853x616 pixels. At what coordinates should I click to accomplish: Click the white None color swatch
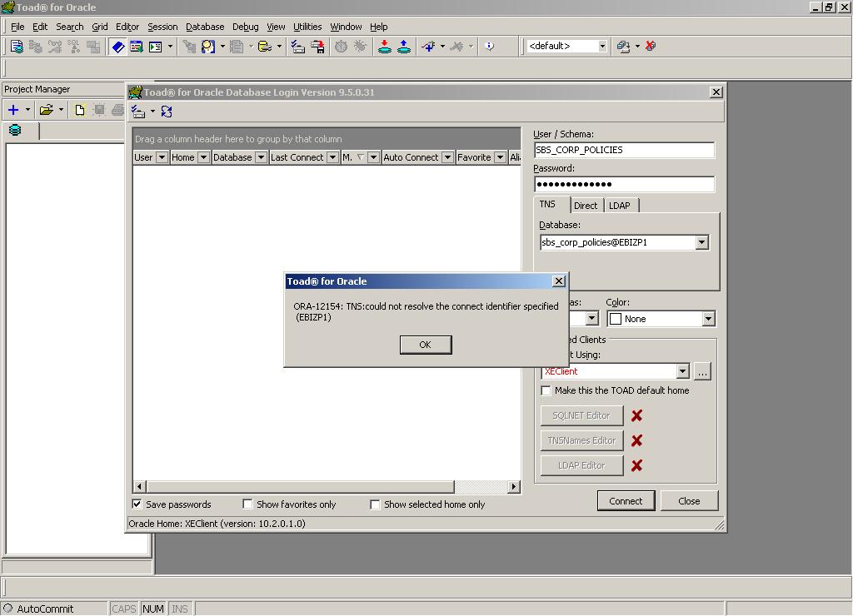click(x=616, y=319)
